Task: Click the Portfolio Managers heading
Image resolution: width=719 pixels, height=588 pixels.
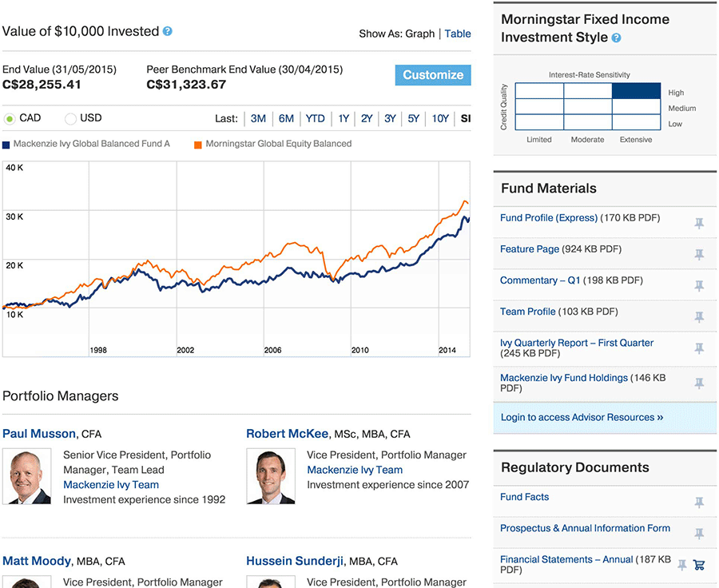Action: coord(61,395)
